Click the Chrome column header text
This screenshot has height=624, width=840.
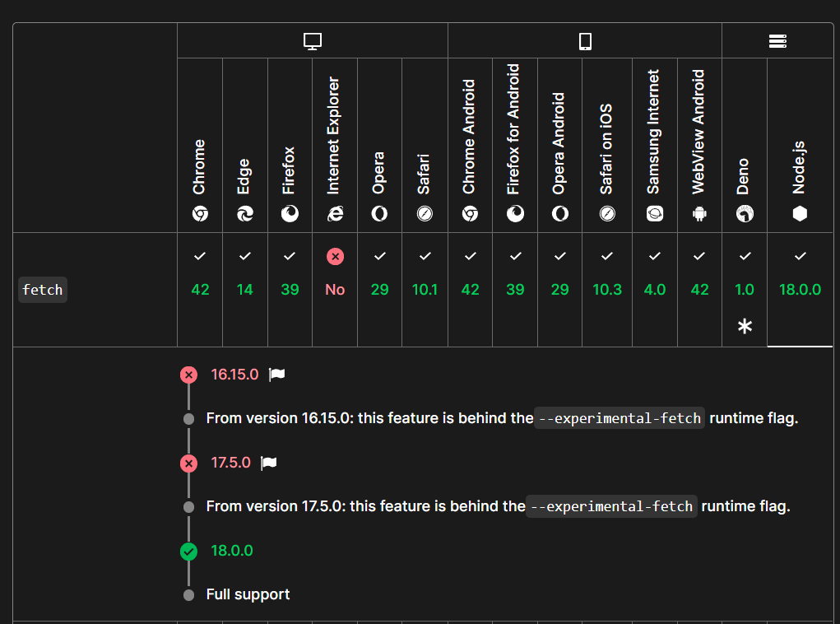(199, 167)
